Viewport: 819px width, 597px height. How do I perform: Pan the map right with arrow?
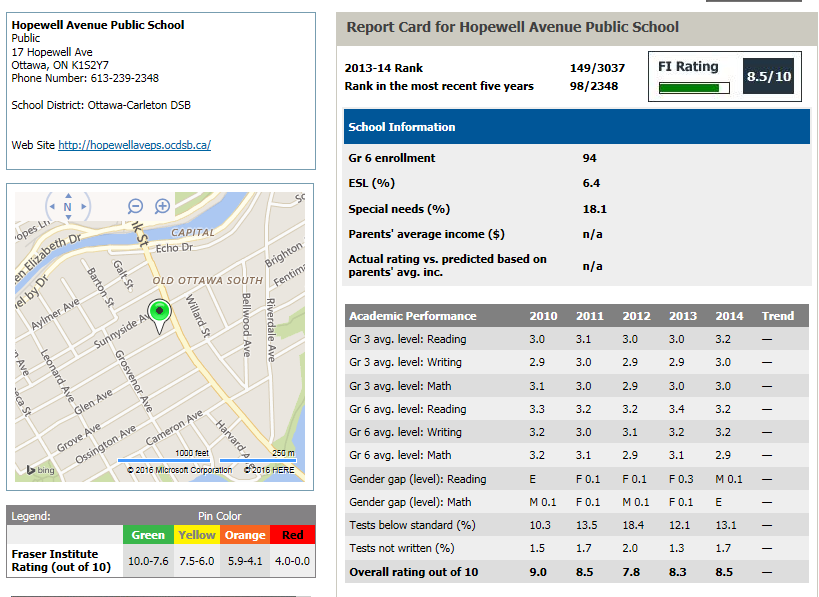click(x=85, y=207)
